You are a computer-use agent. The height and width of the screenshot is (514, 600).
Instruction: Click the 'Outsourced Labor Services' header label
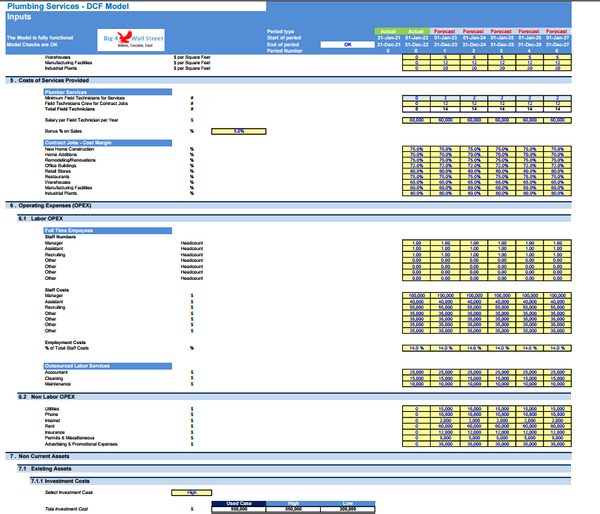point(77,365)
